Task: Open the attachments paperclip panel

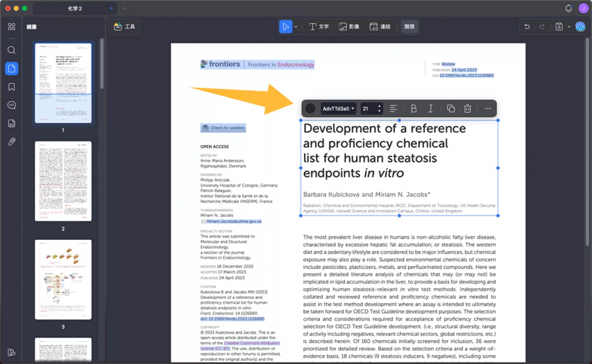Action: click(x=12, y=142)
